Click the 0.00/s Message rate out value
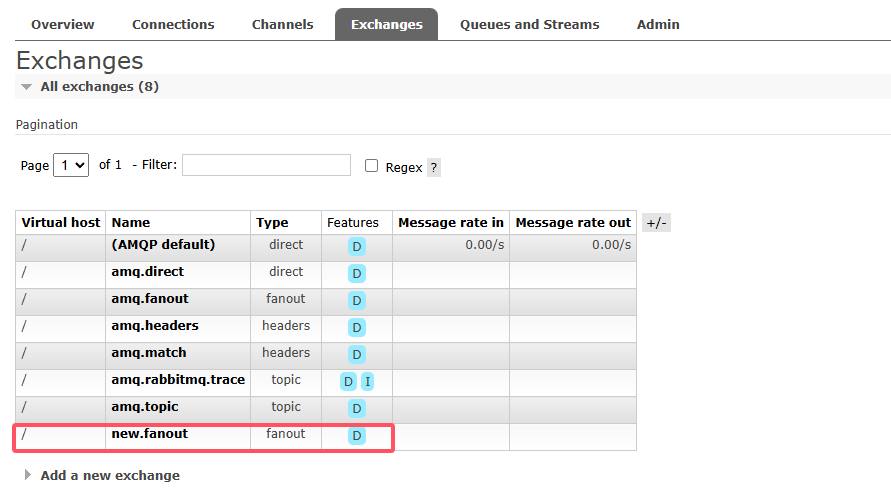891x488 pixels. [611, 245]
